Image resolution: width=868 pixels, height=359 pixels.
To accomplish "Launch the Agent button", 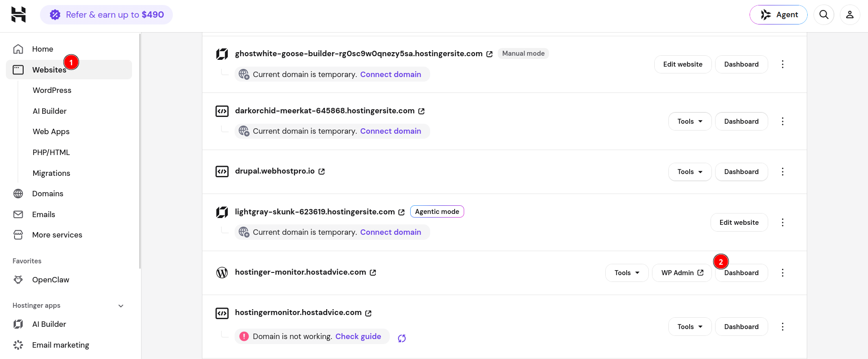I will pyautogui.click(x=779, y=15).
